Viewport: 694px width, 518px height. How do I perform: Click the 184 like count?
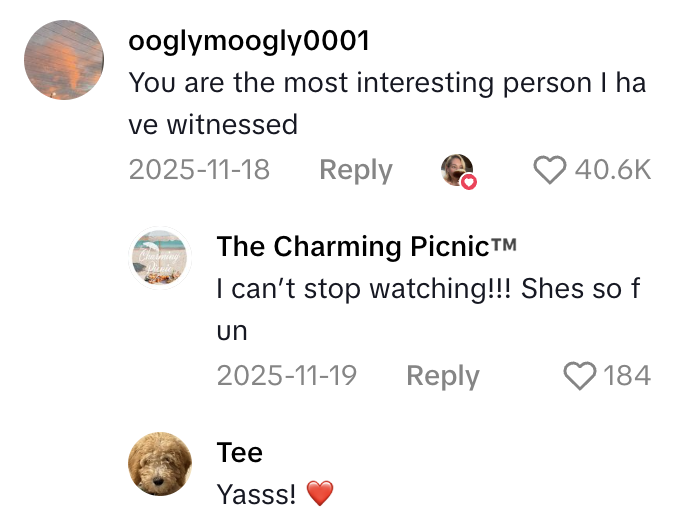[627, 376]
